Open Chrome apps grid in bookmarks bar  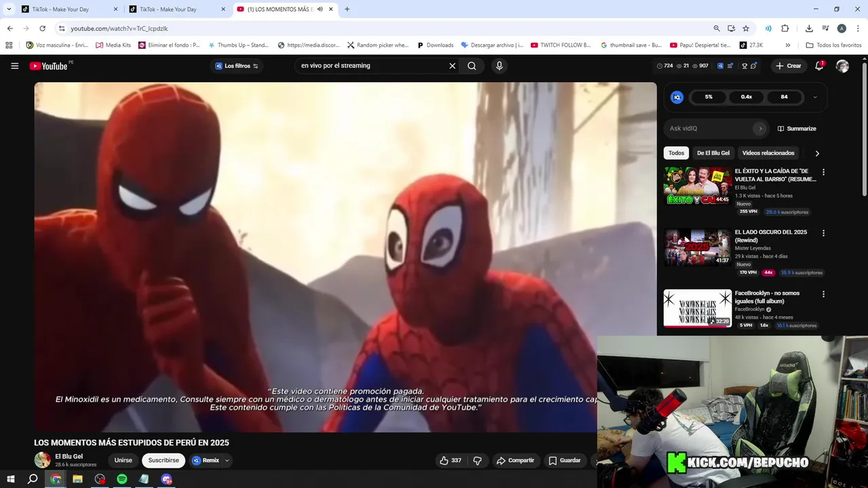click(9, 45)
